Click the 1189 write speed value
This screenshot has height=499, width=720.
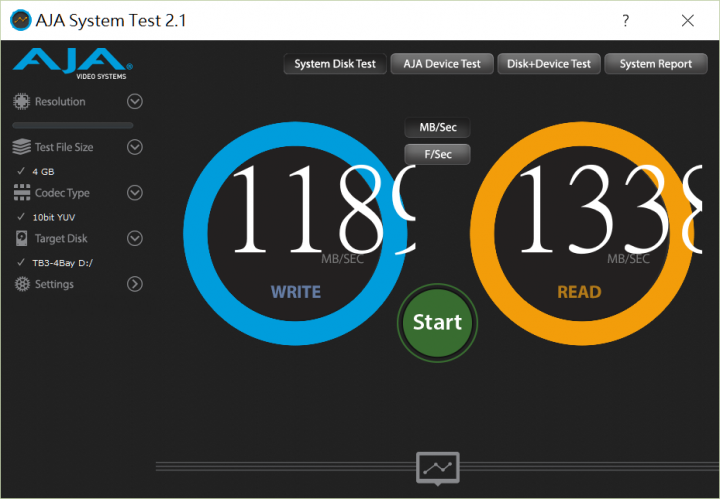[323, 209]
